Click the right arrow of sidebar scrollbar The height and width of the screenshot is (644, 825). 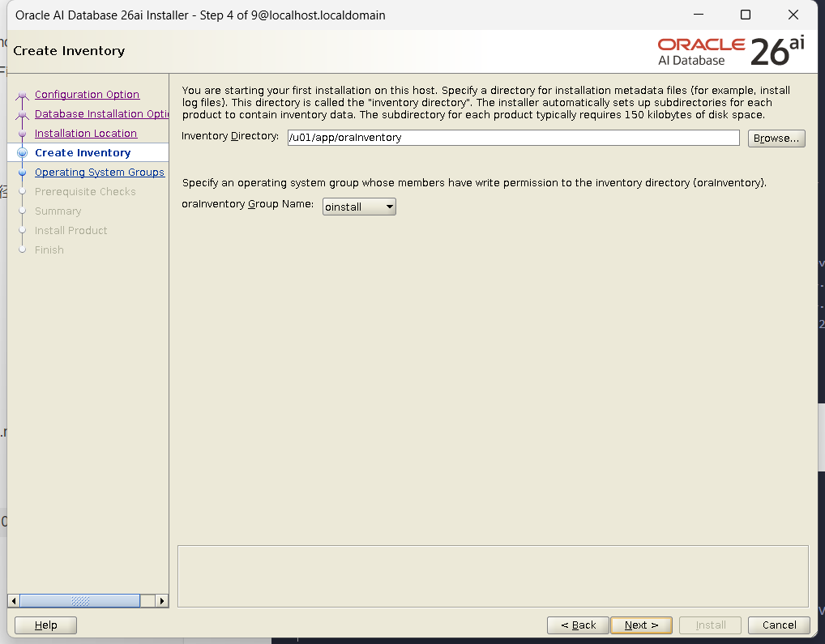[162, 600]
